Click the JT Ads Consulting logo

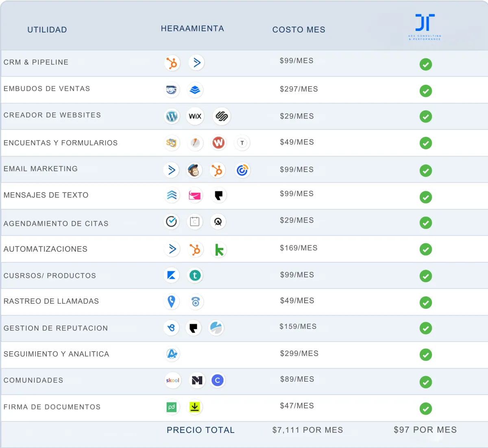425,27
